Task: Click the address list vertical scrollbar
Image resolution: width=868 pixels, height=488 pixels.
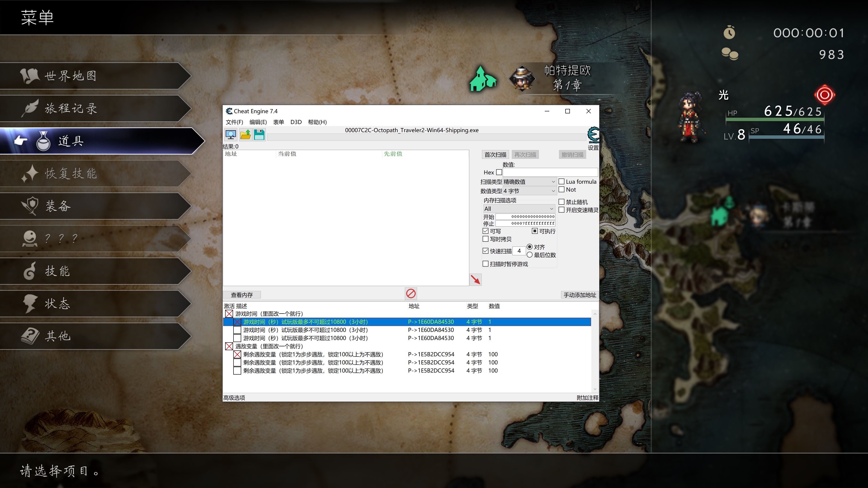Action: (595, 352)
